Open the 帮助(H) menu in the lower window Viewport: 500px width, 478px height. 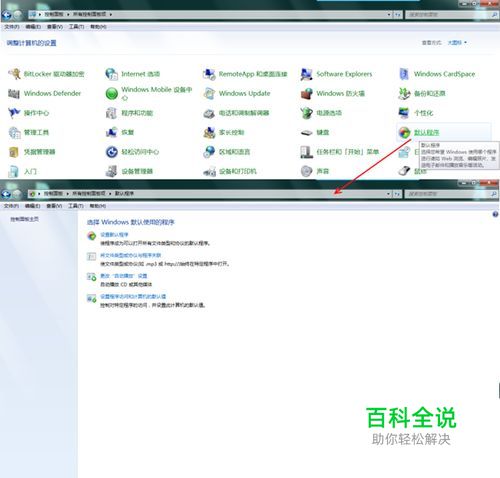click(98, 206)
